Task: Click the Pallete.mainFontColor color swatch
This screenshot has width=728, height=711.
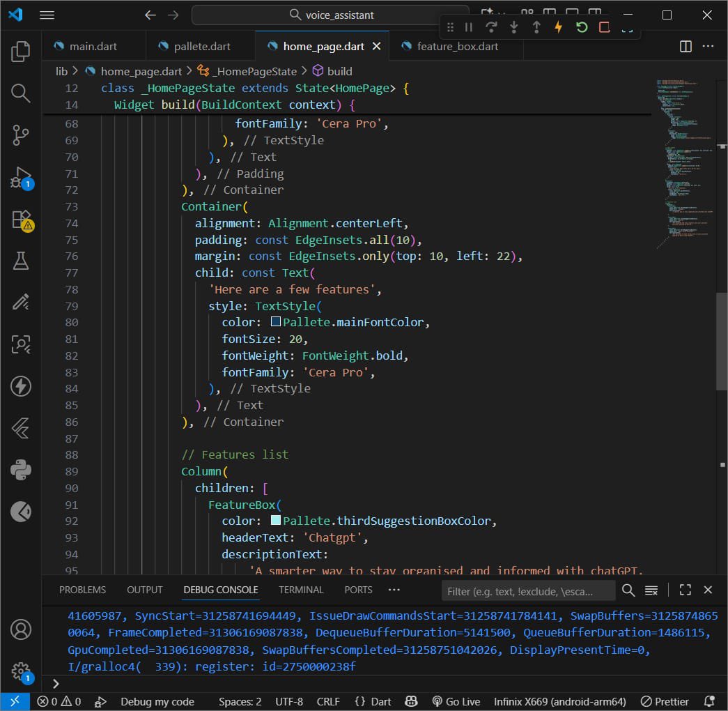Action: 275,321
